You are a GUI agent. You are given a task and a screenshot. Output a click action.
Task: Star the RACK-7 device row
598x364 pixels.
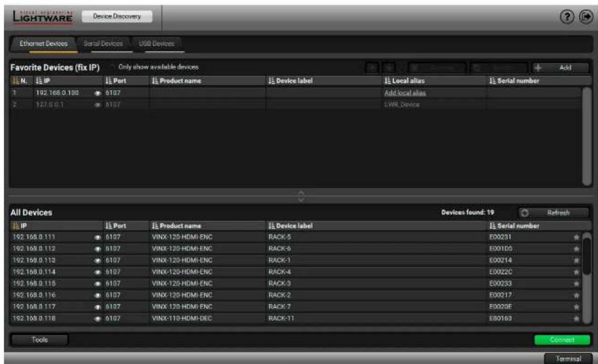pos(576,307)
